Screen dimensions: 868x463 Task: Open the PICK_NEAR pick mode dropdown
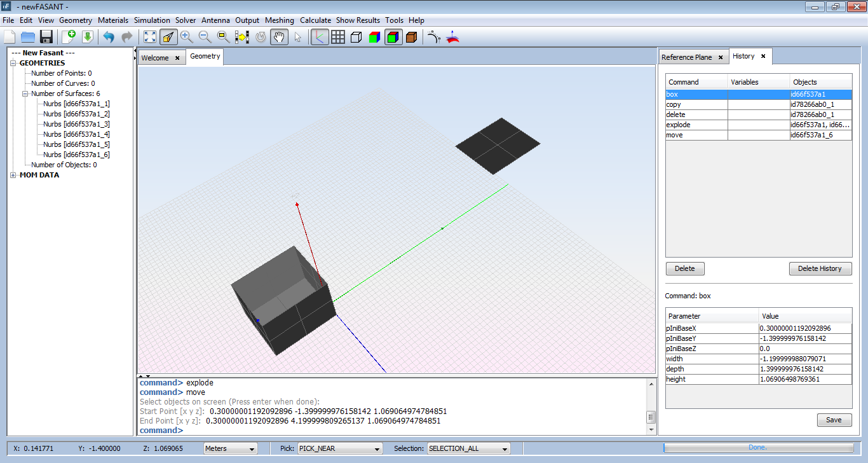click(x=340, y=448)
